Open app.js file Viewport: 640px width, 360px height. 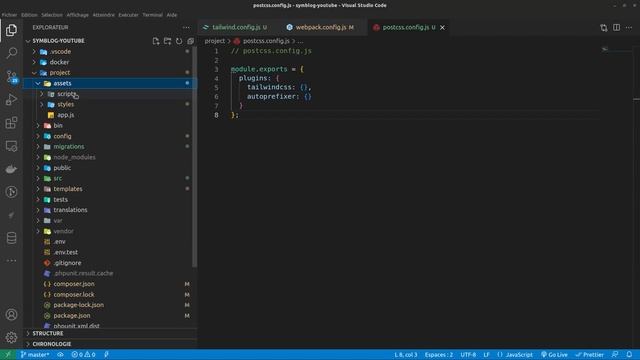[x=110, y=115]
